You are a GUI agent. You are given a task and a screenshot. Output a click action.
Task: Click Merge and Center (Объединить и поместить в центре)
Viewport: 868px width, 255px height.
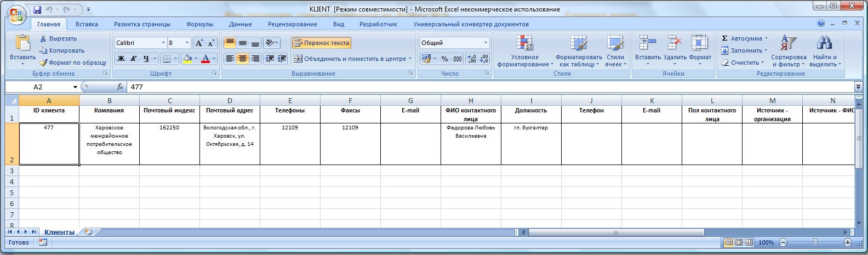[x=351, y=59]
